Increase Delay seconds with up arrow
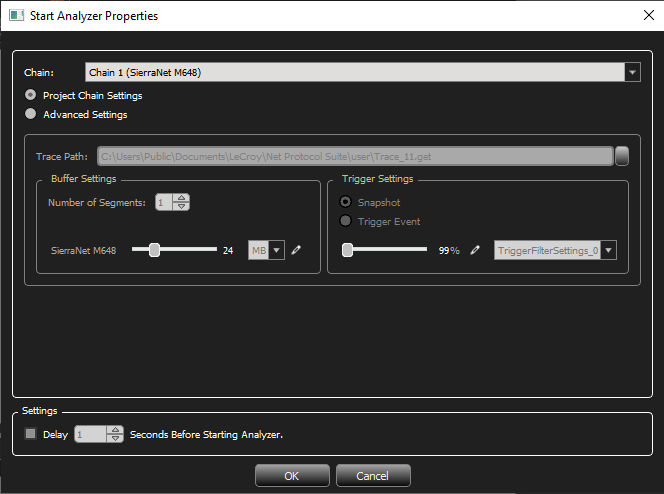 [x=115, y=430]
